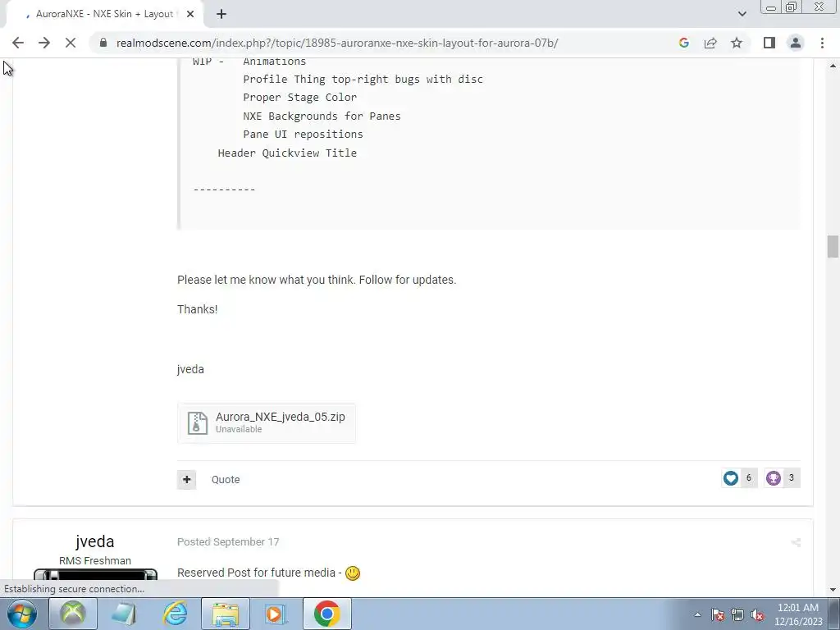The image size is (840, 630).
Task: Open a new browser tab
Action: click(x=221, y=14)
